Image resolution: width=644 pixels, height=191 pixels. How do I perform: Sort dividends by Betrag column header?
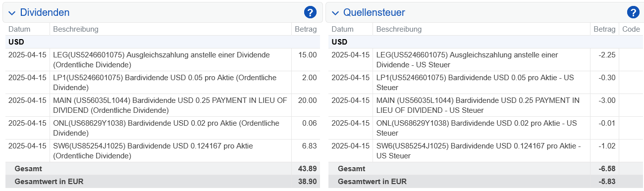coord(306,29)
